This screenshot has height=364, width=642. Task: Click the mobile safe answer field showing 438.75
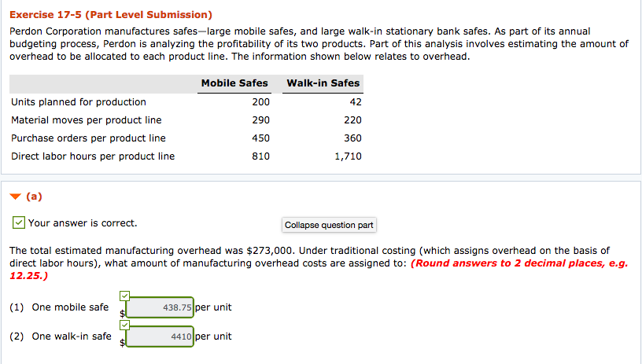159,307
